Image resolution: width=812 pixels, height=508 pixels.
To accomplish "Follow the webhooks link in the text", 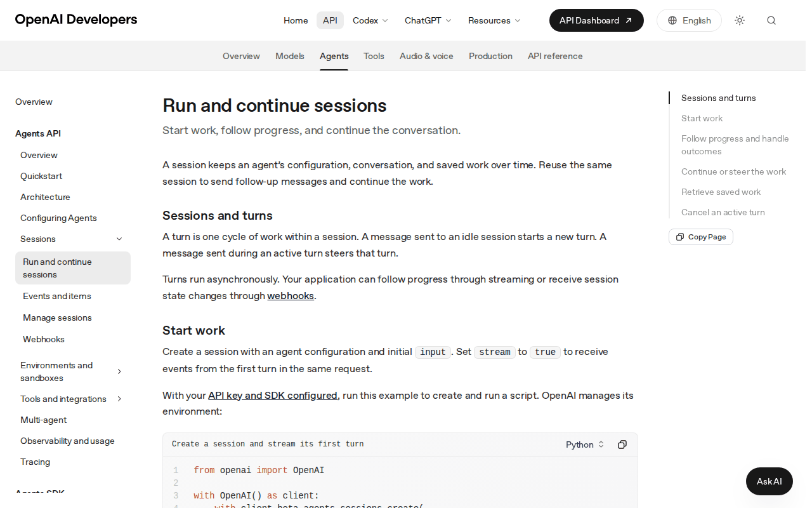I will (x=291, y=295).
